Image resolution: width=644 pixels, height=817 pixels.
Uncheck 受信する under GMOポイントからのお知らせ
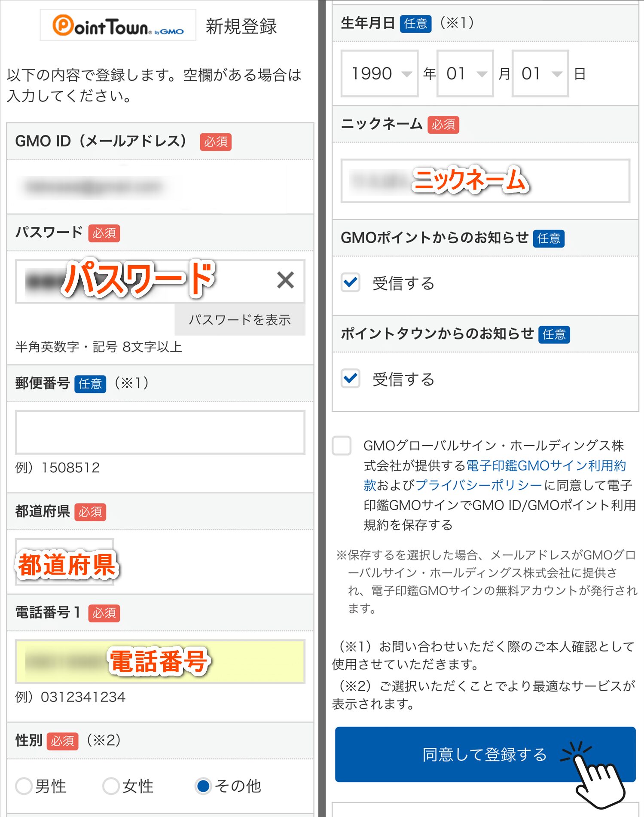[x=351, y=283]
